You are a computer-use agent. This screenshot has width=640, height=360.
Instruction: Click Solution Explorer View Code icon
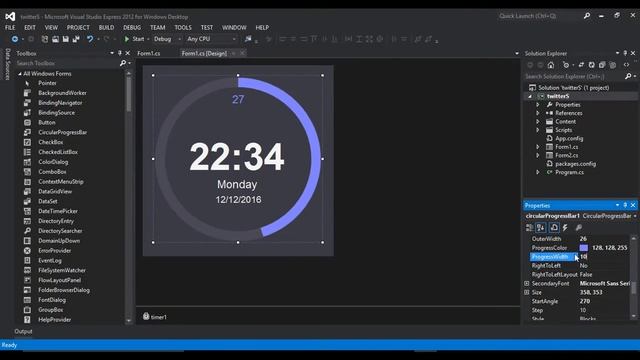[x=626, y=65]
